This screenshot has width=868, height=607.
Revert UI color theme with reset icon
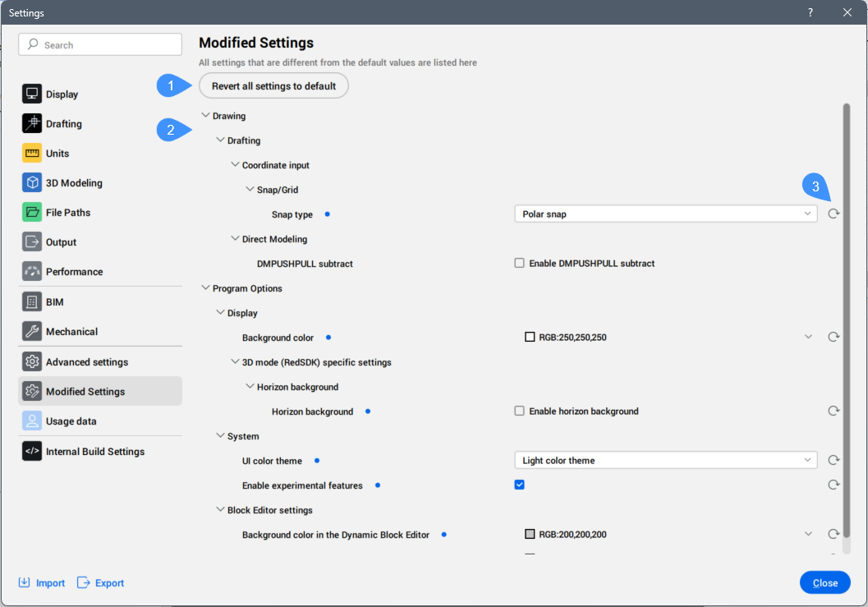tap(834, 461)
